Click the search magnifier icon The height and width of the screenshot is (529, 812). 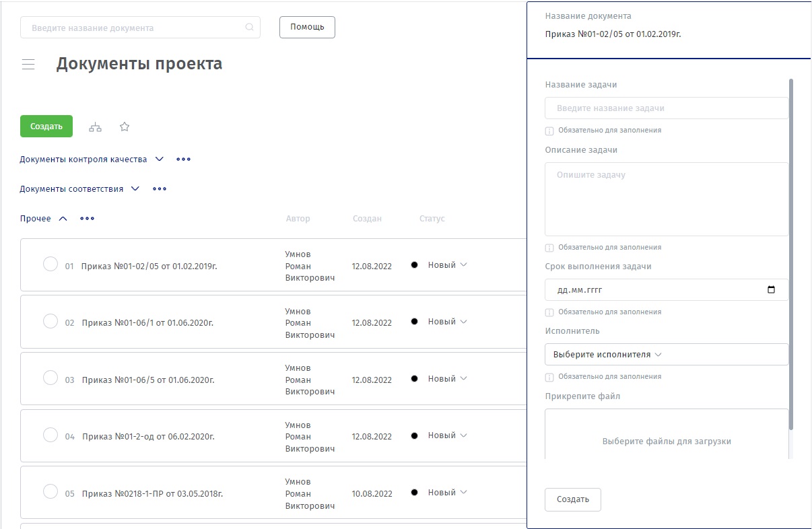point(249,28)
